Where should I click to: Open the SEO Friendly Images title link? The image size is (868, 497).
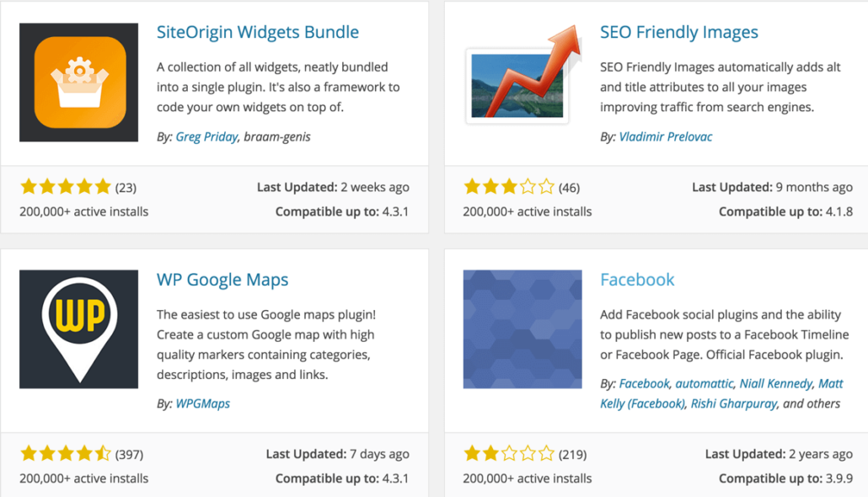pyautogui.click(x=678, y=33)
